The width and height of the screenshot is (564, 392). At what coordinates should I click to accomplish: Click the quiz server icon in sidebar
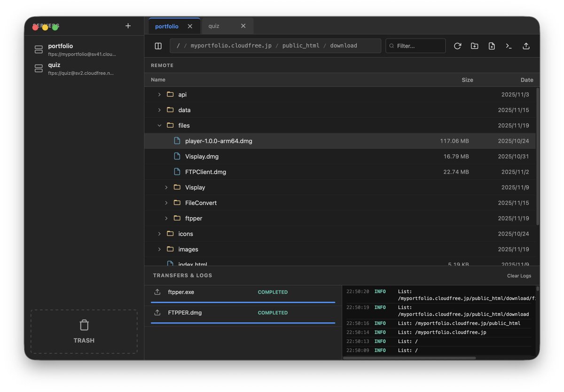(39, 69)
